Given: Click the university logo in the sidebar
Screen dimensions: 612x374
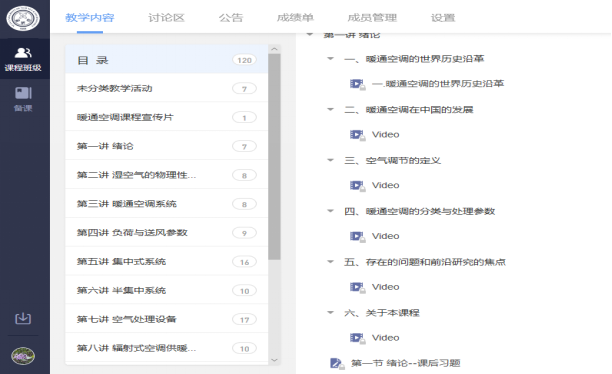Looking at the screenshot, I should 23,18.
